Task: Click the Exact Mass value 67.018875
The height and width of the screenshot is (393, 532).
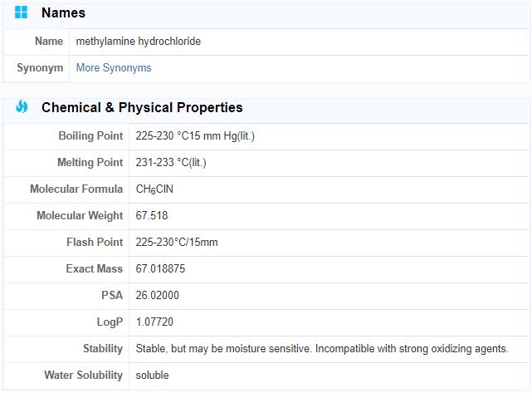Action: click(x=160, y=269)
